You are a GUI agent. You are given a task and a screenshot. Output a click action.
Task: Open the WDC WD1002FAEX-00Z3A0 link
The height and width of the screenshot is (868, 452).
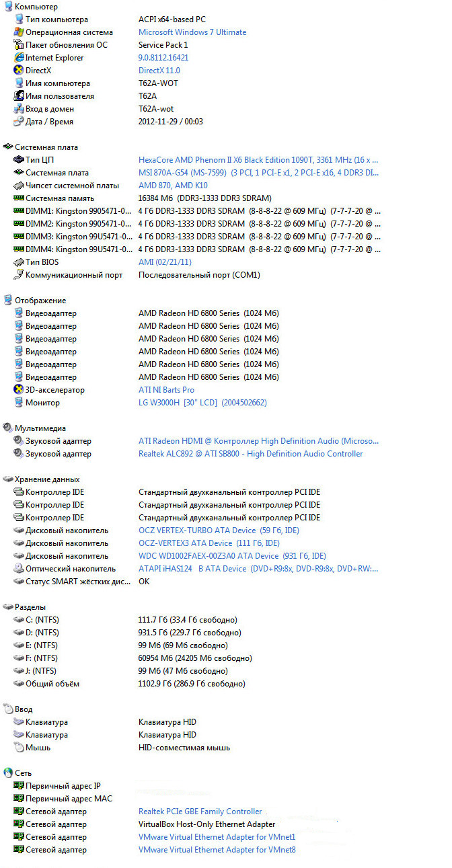pyautogui.click(x=233, y=556)
